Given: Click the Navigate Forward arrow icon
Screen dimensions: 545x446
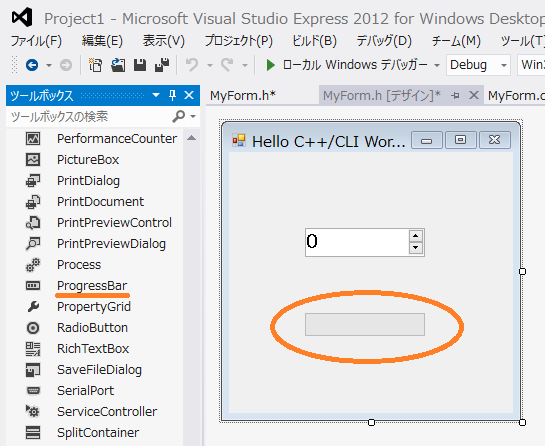Looking at the screenshot, I should point(66,65).
